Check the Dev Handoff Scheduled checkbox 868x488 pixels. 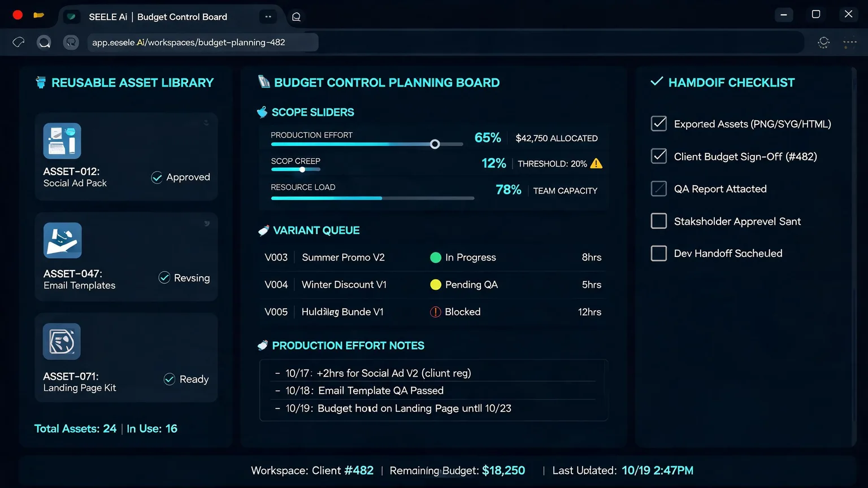click(x=659, y=253)
